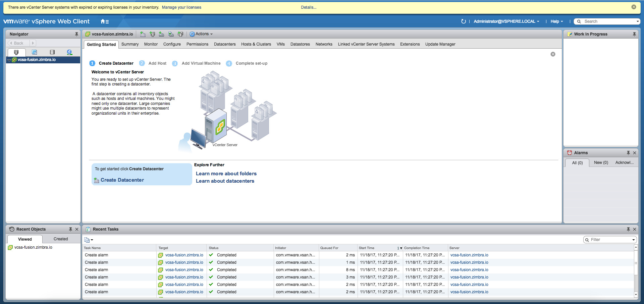
Task: Open the Actions dropdown menu
Action: tap(201, 34)
